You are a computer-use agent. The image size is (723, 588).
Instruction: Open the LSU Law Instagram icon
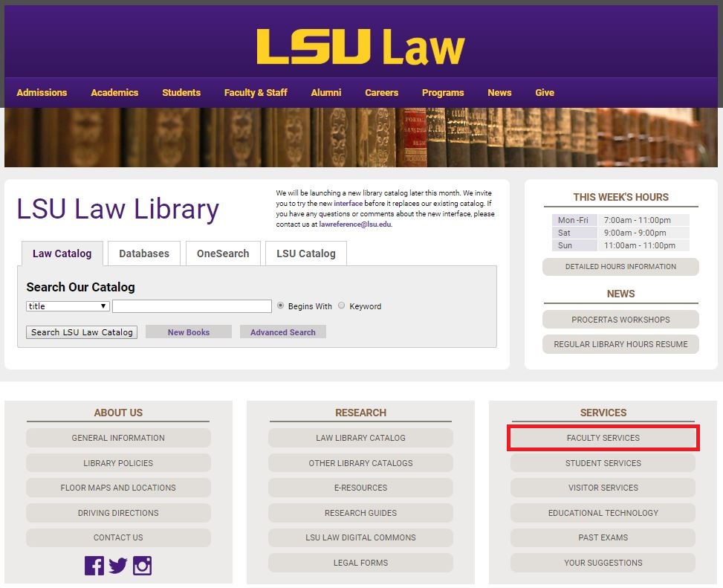point(142,566)
